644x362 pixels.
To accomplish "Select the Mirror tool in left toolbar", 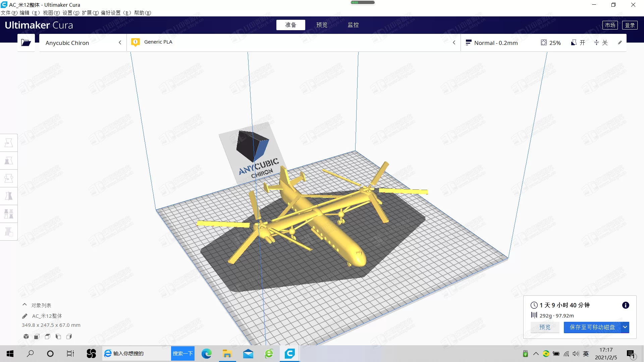I will click(9, 196).
